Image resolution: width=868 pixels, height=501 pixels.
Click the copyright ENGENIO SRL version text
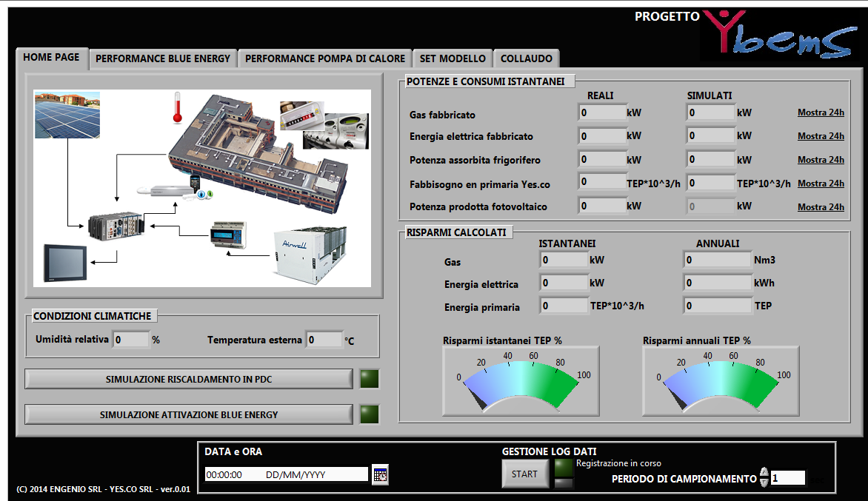104,489
